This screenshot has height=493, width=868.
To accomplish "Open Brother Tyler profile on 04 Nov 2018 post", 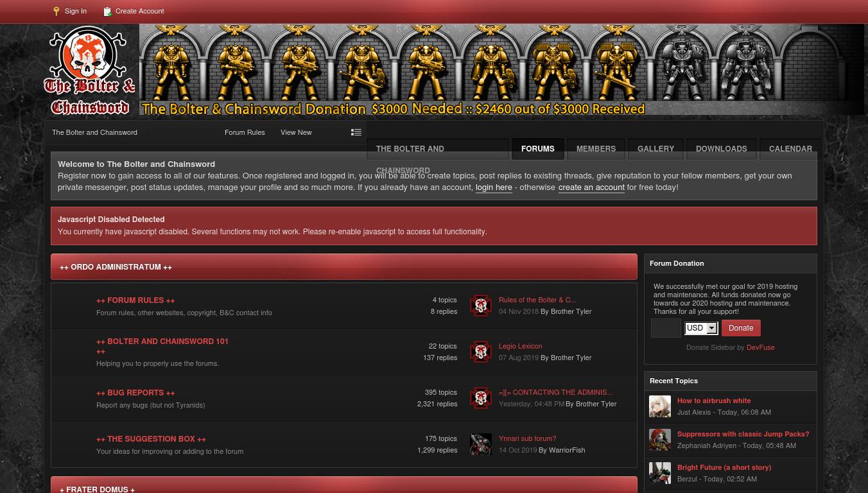I will (x=571, y=311).
